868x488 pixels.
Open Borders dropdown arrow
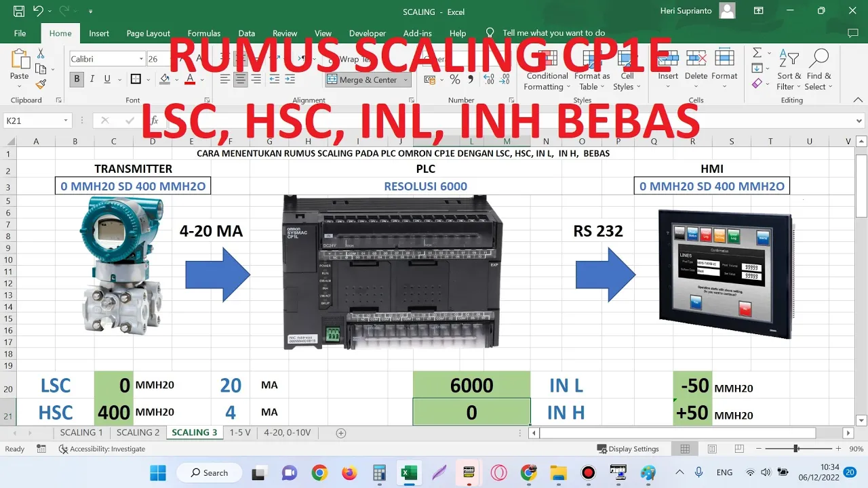coord(148,79)
